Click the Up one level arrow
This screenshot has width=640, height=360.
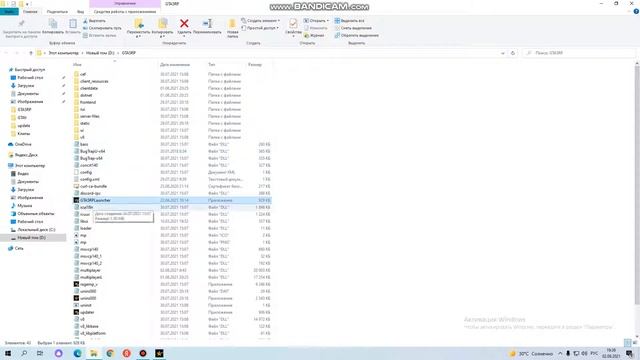coord(31,53)
